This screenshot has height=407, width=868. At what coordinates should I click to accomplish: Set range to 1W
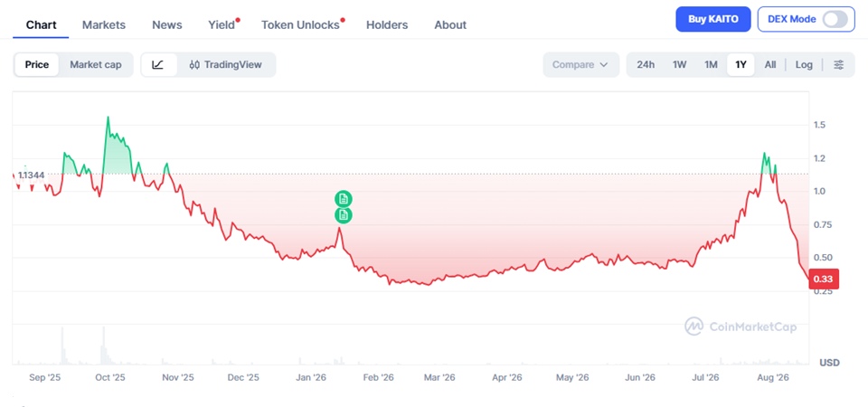coord(679,65)
